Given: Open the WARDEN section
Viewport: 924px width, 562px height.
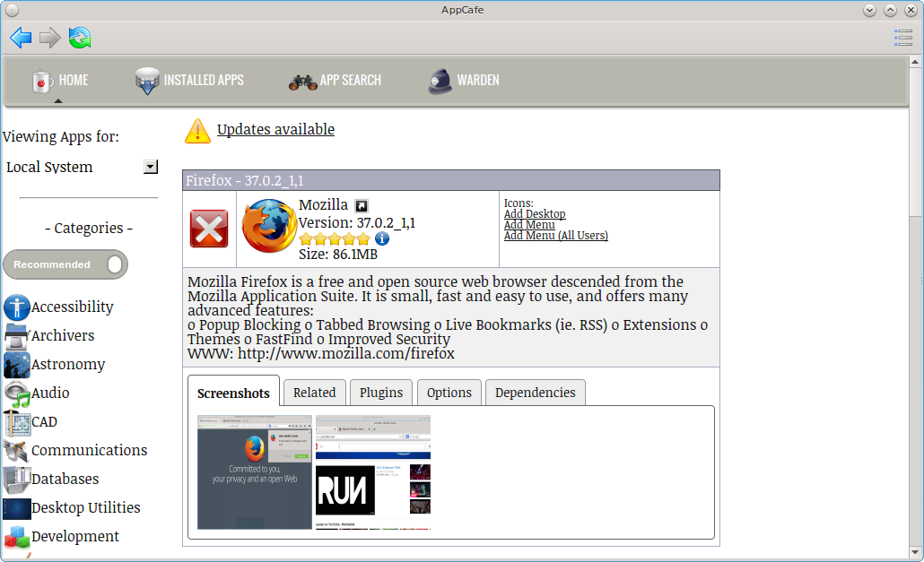Looking at the screenshot, I should pyautogui.click(x=464, y=81).
